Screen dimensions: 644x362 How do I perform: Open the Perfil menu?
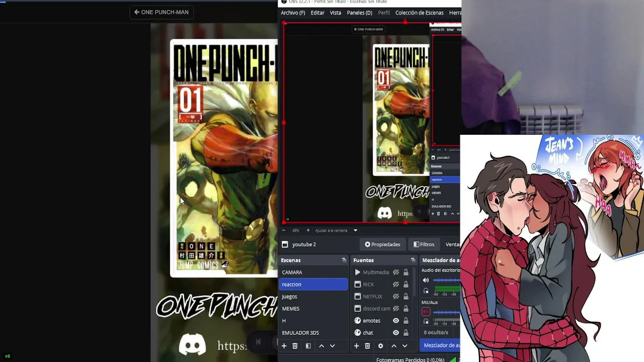[x=384, y=13]
